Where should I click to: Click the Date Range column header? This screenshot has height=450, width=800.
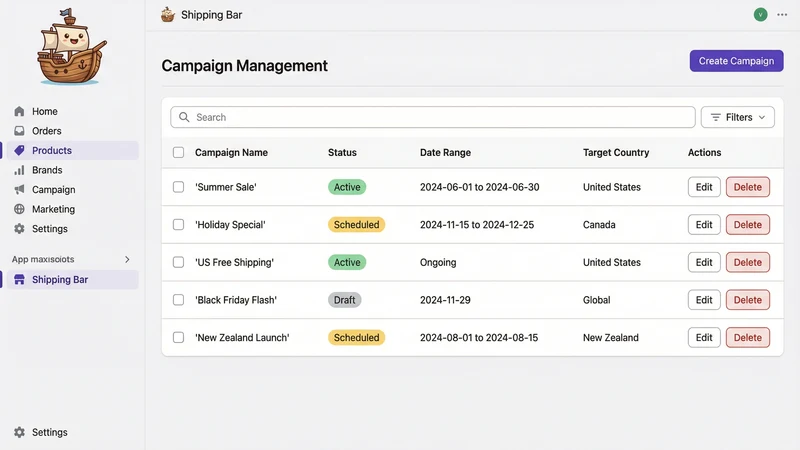(445, 153)
